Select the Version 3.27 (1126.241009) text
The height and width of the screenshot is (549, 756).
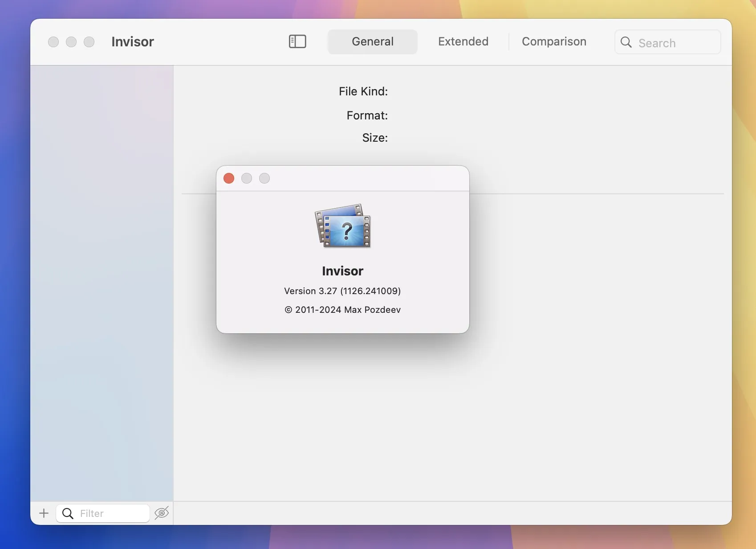click(x=342, y=291)
